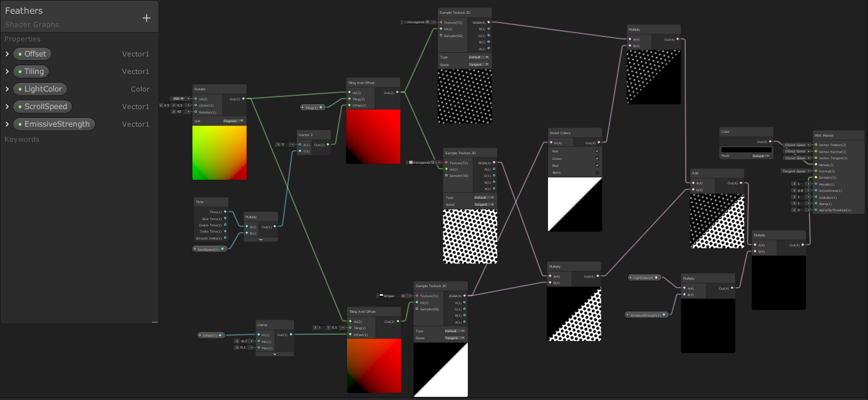The width and height of the screenshot is (868, 400).
Task: Open the Space dropdown on the top Sample Texture 2D
Action: coord(478,64)
